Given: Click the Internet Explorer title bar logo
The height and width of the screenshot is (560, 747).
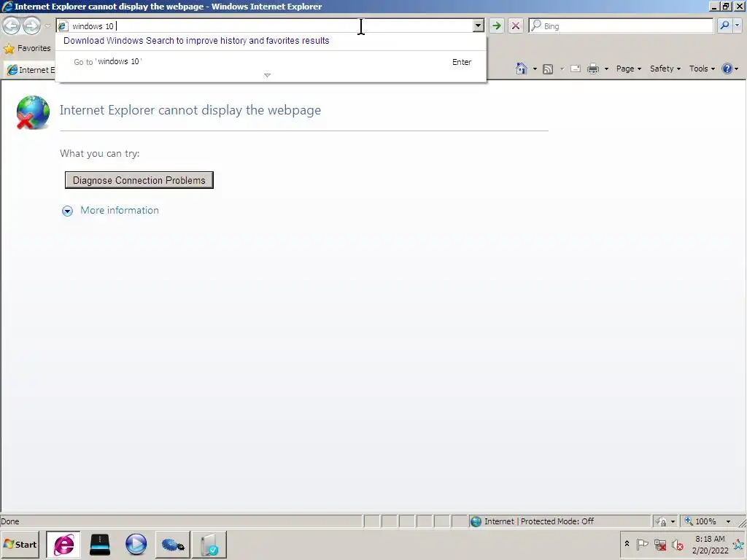Looking at the screenshot, I should click(7, 6).
